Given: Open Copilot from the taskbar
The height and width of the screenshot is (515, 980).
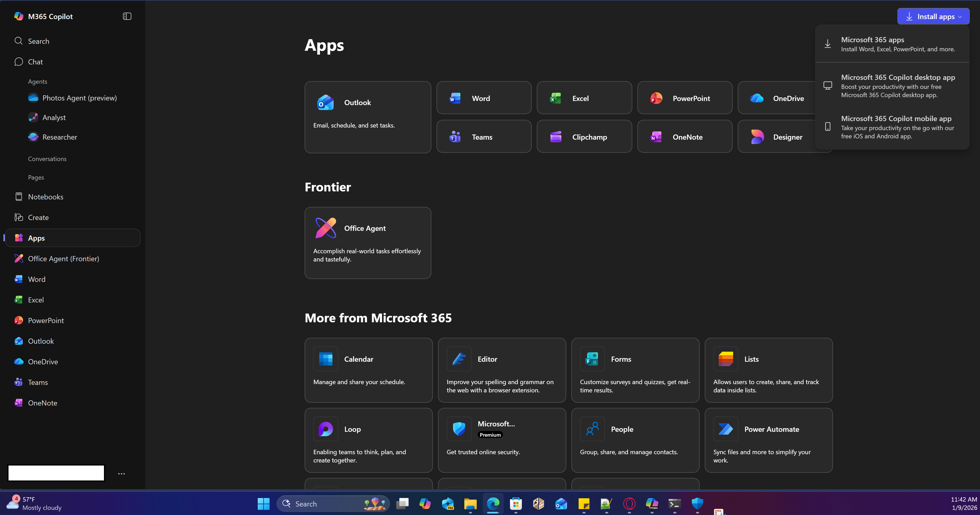Looking at the screenshot, I should click(x=425, y=504).
